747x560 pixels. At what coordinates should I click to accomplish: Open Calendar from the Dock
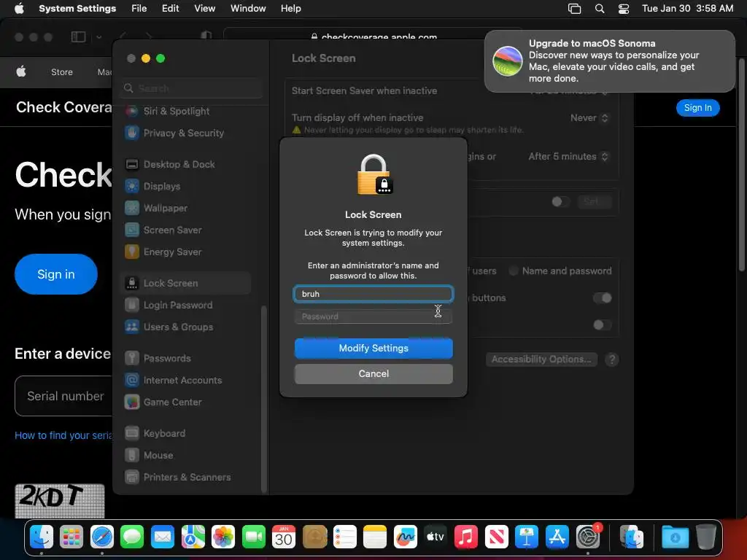click(x=284, y=537)
